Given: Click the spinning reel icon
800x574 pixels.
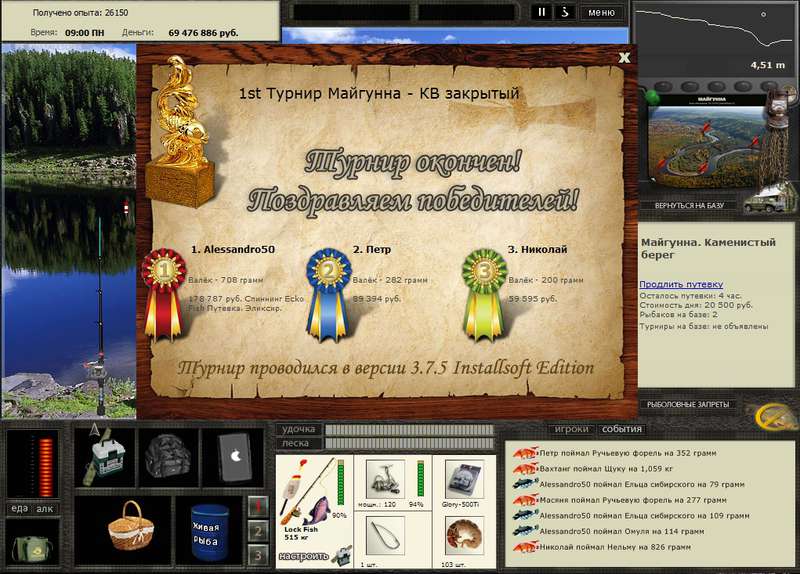Looking at the screenshot, I should pos(385,479).
